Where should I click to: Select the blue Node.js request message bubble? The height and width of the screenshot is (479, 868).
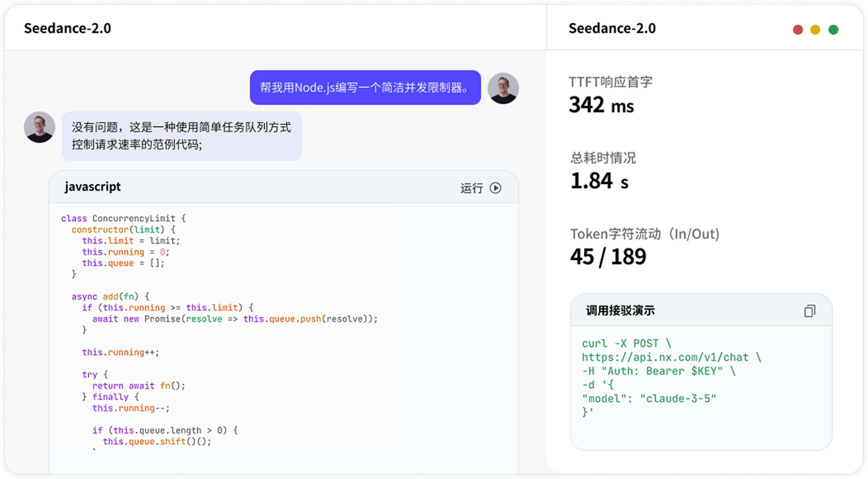click(x=365, y=88)
